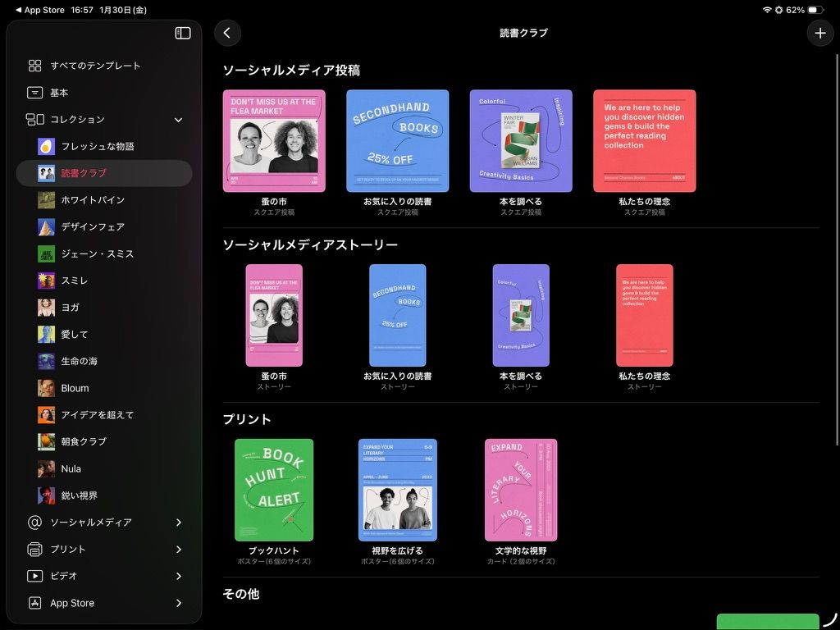The width and height of the screenshot is (840, 630).
Task: Expand the ビデオ category
Action: coord(104,576)
